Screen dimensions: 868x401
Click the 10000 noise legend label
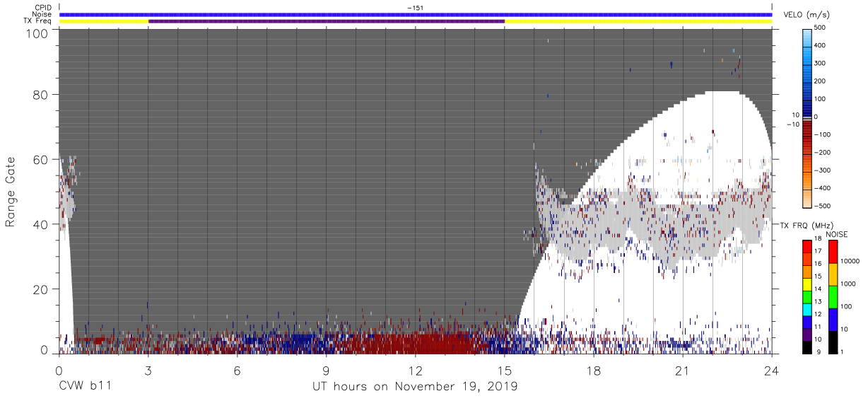[x=850, y=261]
